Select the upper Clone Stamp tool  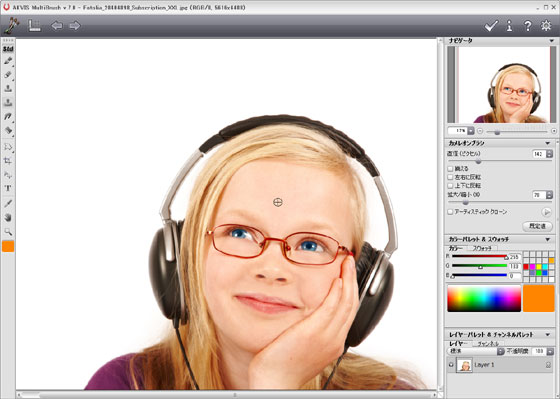8,88
